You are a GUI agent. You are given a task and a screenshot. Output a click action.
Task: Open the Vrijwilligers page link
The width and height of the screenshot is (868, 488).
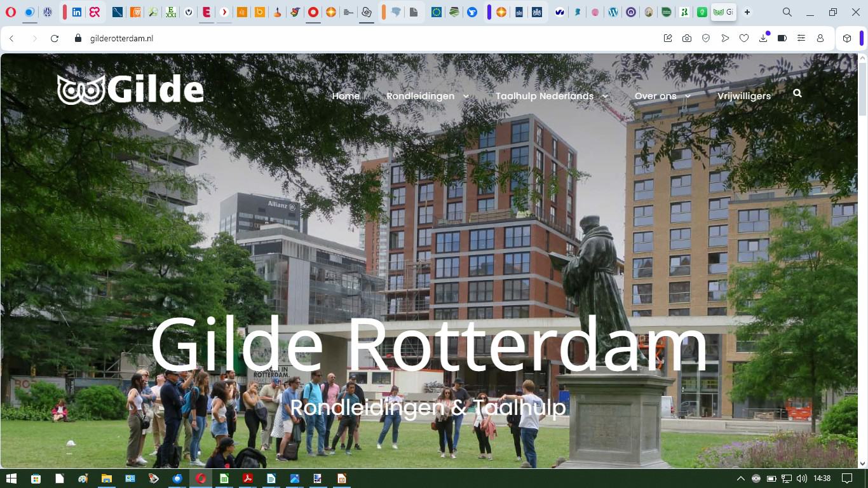point(744,96)
